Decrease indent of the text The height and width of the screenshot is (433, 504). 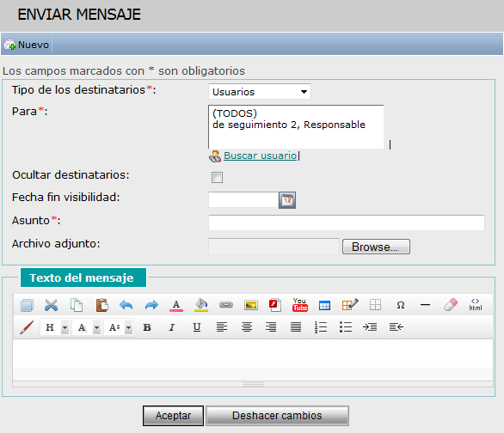point(396,327)
